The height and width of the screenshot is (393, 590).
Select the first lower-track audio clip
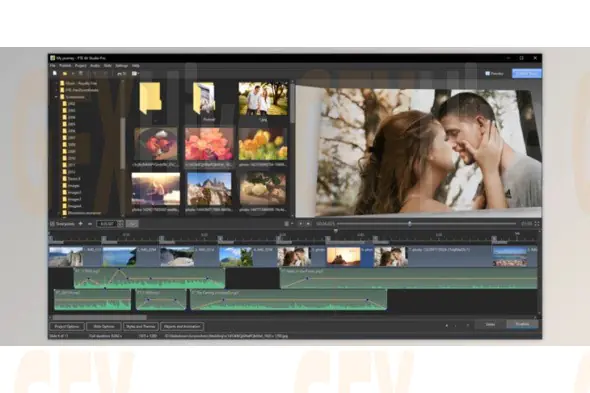pos(93,300)
